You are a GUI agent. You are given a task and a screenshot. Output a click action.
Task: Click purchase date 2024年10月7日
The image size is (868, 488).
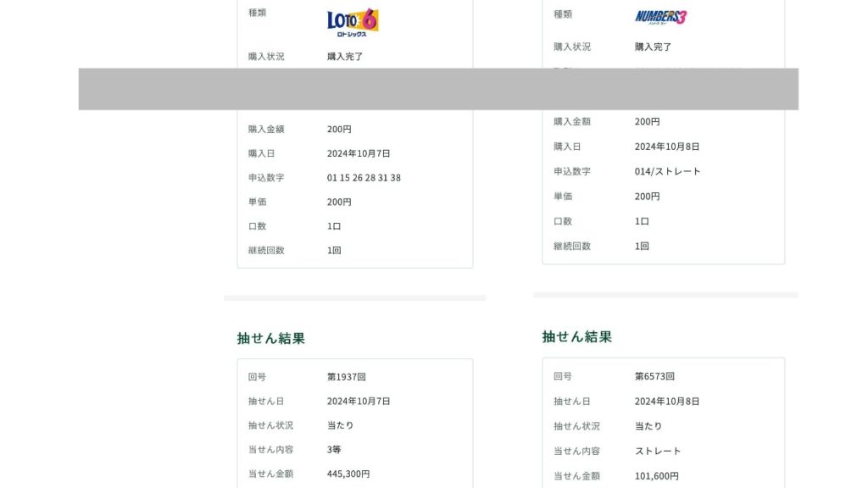click(359, 153)
